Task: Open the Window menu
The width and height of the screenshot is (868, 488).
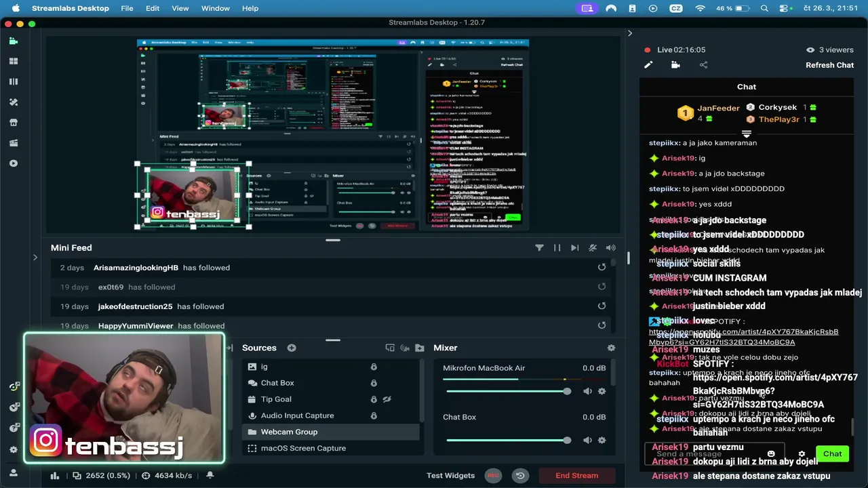Action: point(216,8)
